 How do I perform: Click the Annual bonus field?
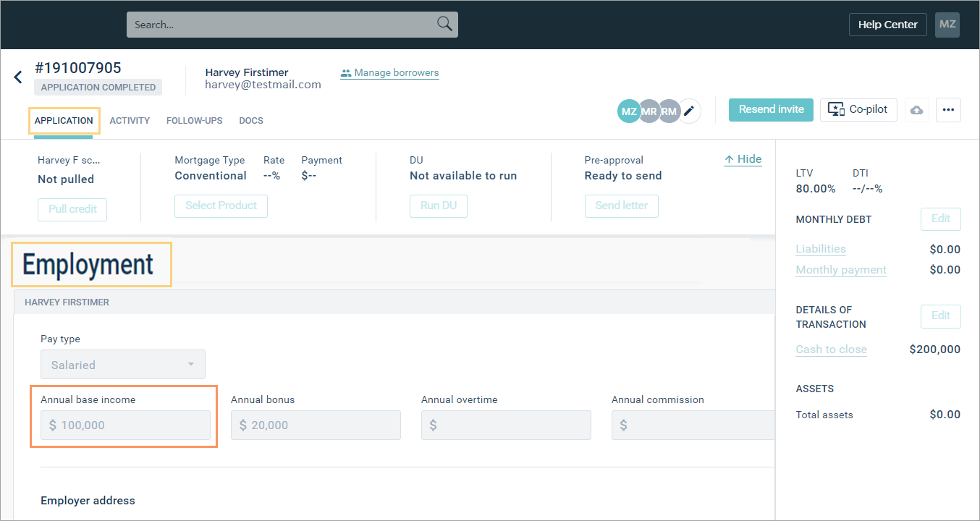[316, 425]
